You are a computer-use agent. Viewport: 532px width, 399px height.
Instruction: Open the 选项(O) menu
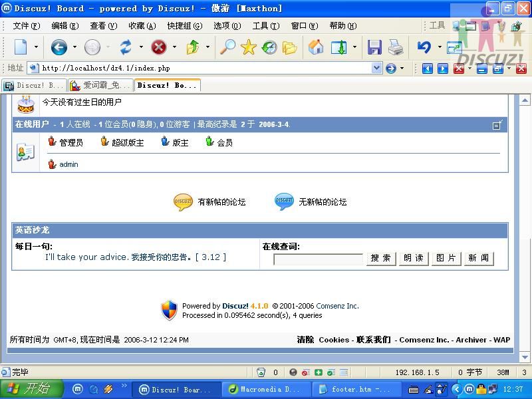[x=227, y=26]
